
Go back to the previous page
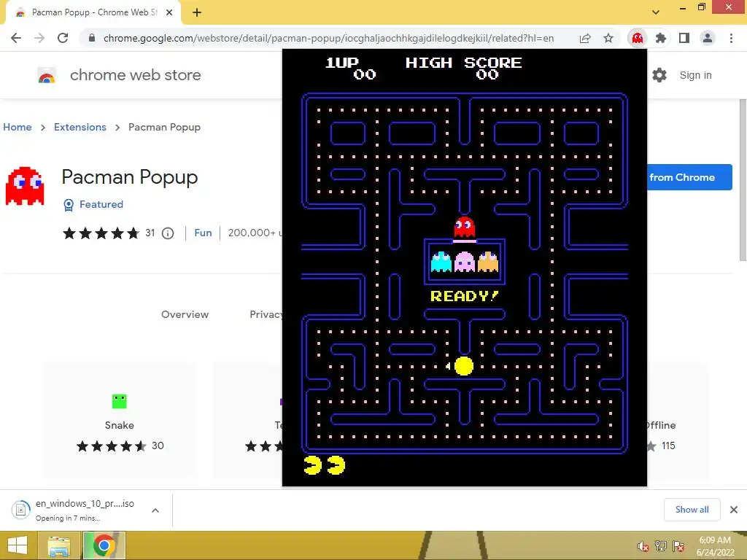pos(16,38)
